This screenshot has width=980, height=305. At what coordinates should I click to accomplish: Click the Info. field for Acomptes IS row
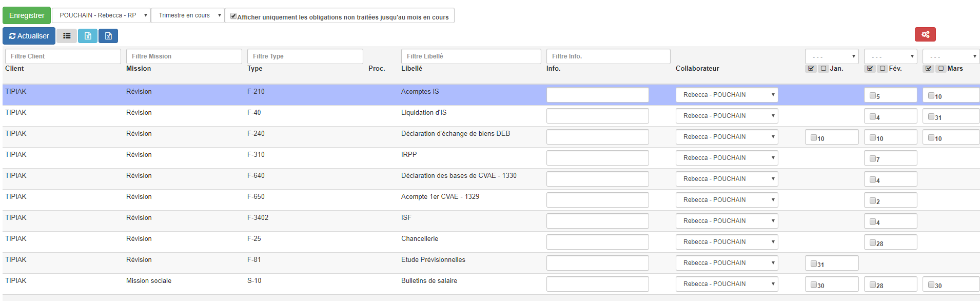pyautogui.click(x=598, y=95)
